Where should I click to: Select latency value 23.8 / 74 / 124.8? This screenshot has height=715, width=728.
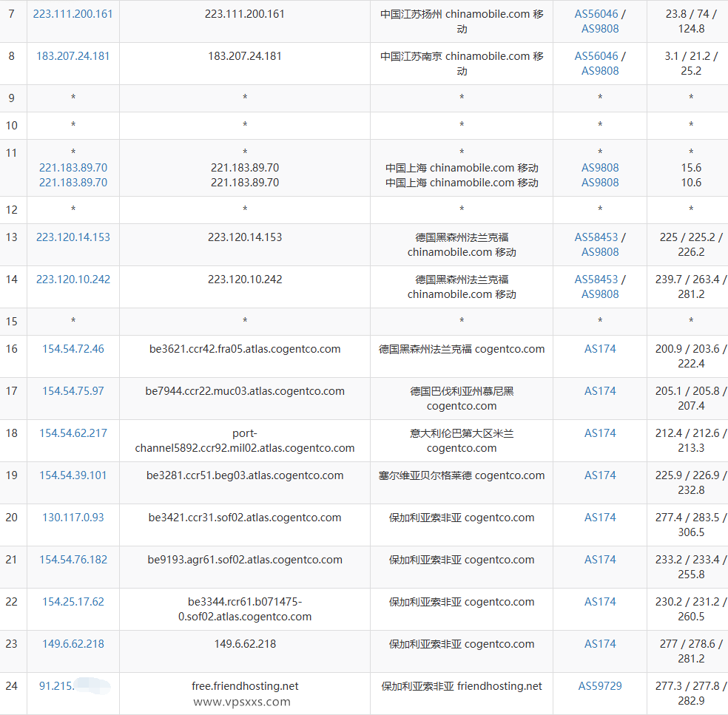(691, 21)
